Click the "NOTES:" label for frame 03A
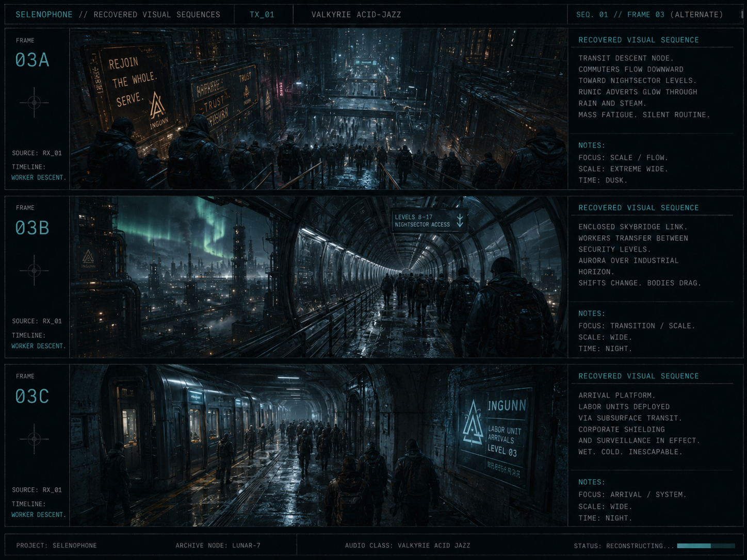Image resolution: width=747 pixels, height=560 pixels. pos(592,145)
